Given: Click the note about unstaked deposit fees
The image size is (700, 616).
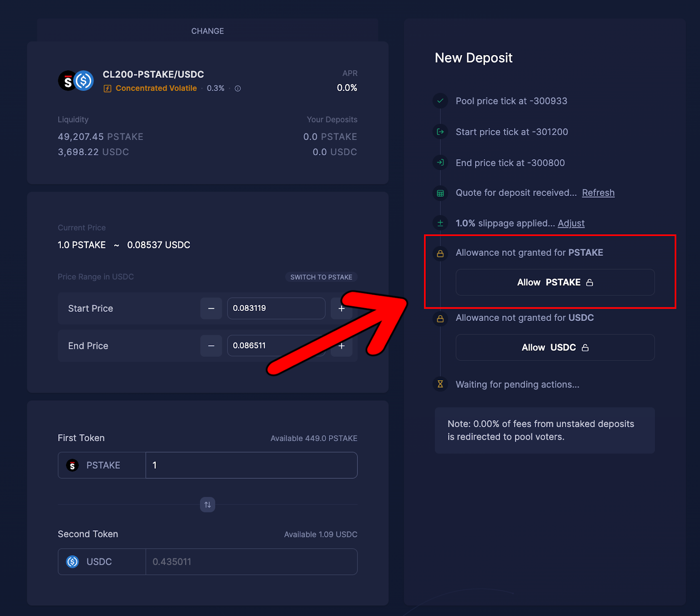Looking at the screenshot, I should pos(545,431).
